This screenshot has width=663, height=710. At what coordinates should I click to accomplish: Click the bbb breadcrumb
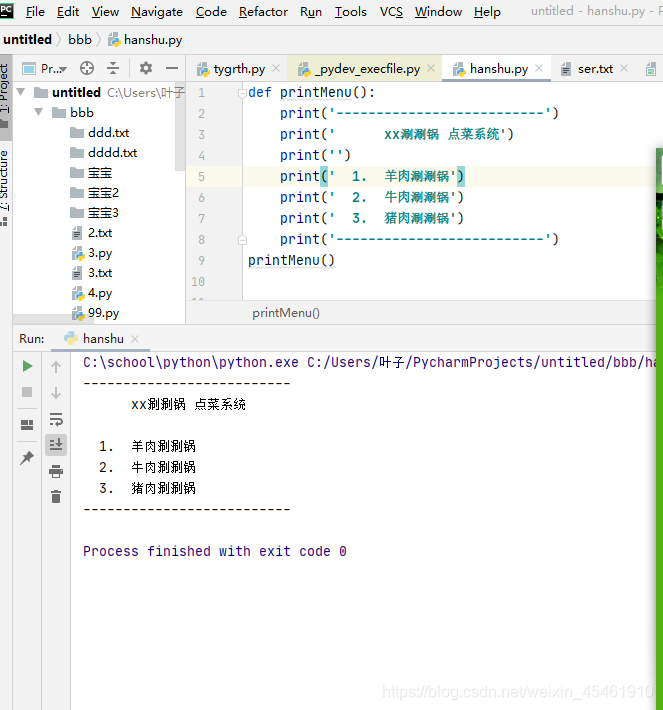point(80,39)
